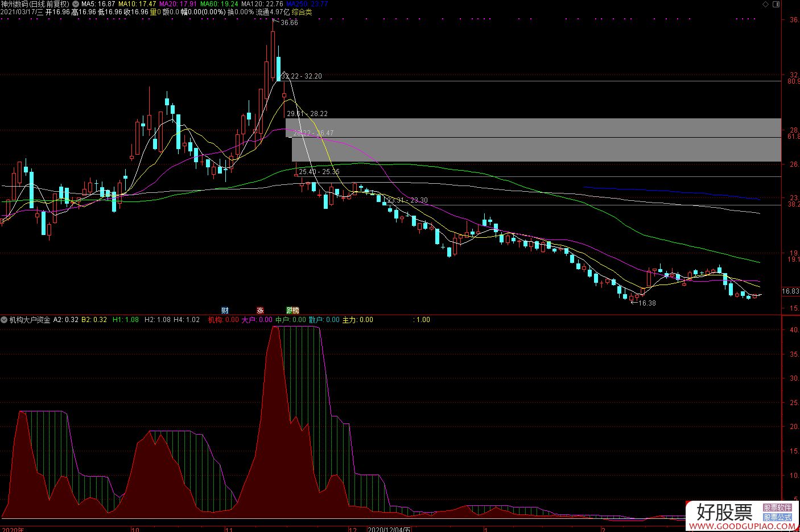This screenshot has height=532, width=800.
Task: Expand the dropdown beside 机构大户资金 indicator
Action: point(4,320)
